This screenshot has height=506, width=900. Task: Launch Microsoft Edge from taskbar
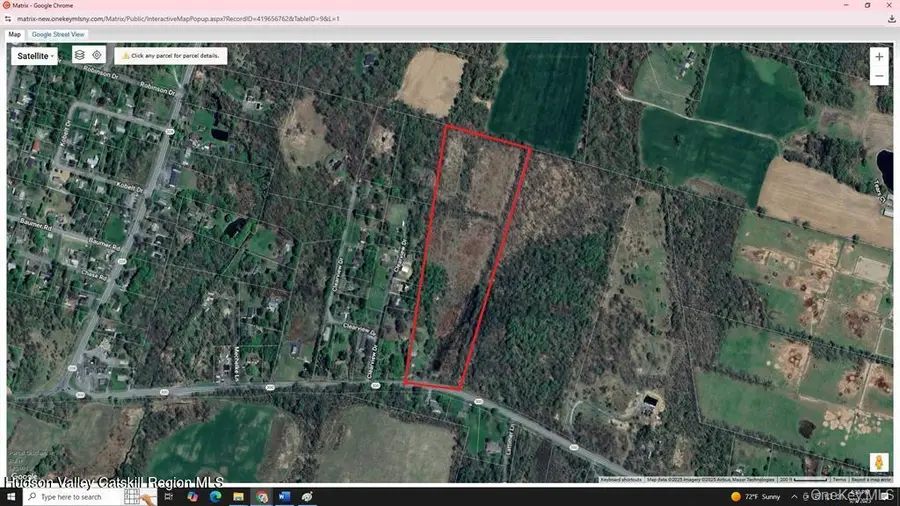pos(215,497)
